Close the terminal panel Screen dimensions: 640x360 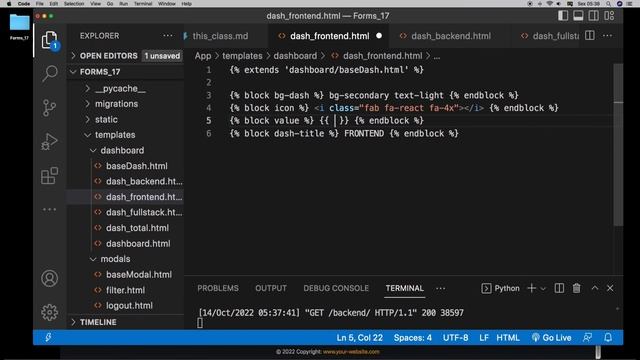click(610, 288)
